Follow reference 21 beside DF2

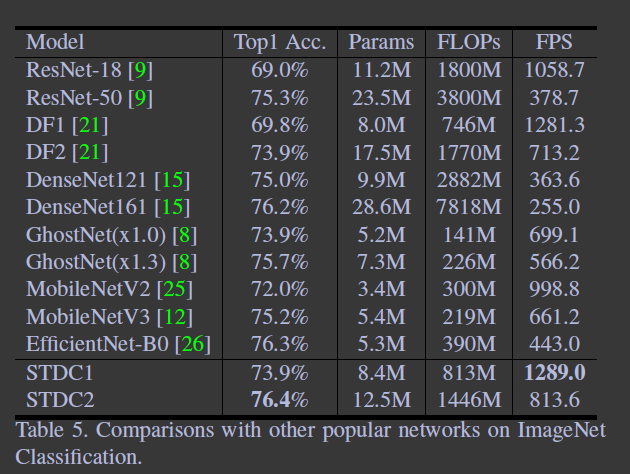tap(90, 152)
